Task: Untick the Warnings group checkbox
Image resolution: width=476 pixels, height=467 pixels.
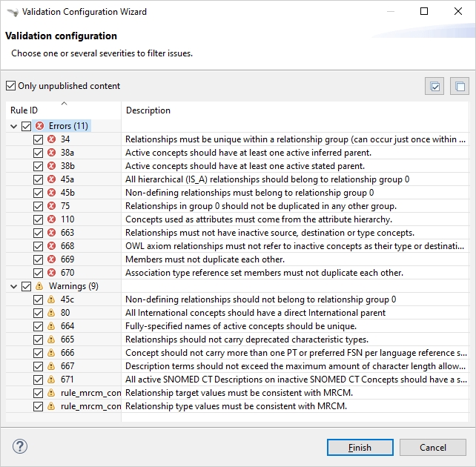Action: click(x=26, y=286)
